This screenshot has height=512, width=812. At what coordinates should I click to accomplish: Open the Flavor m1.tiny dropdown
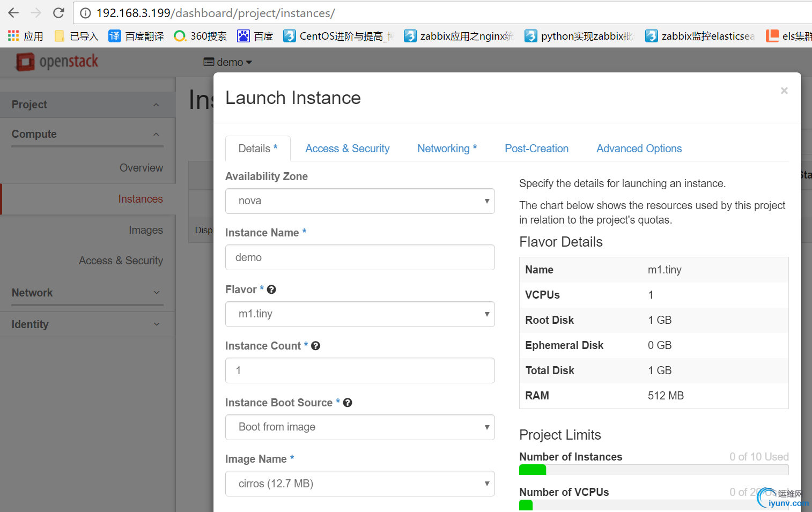pyautogui.click(x=359, y=314)
